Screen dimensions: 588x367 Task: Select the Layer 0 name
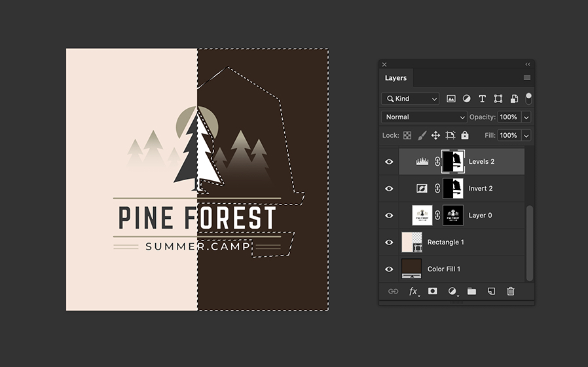[x=481, y=216]
